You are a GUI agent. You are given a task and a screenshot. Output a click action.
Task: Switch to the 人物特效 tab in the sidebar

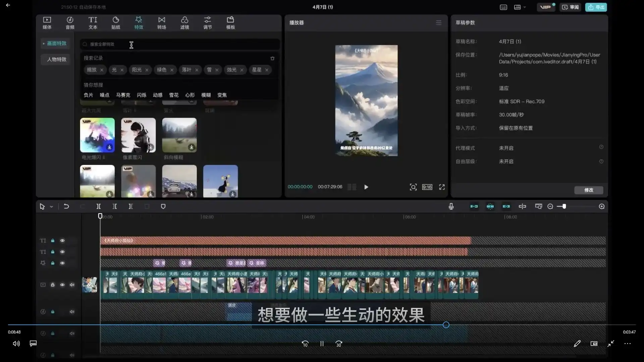click(56, 59)
